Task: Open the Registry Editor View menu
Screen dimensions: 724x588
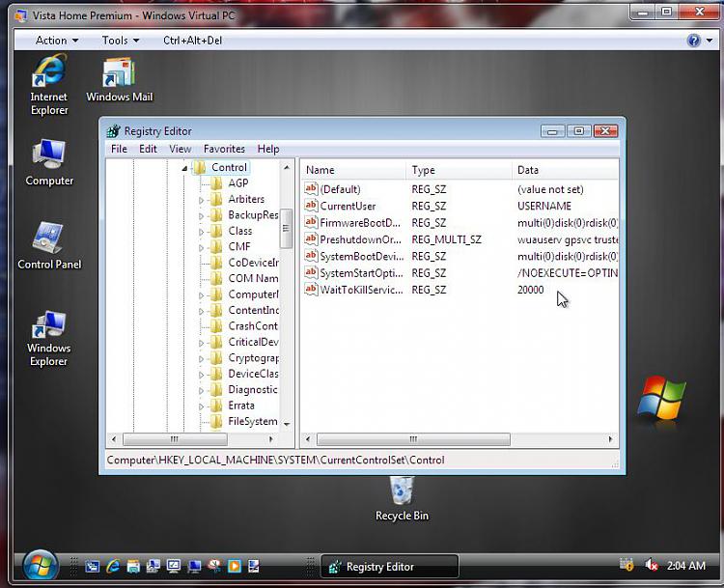Action: coord(181,149)
